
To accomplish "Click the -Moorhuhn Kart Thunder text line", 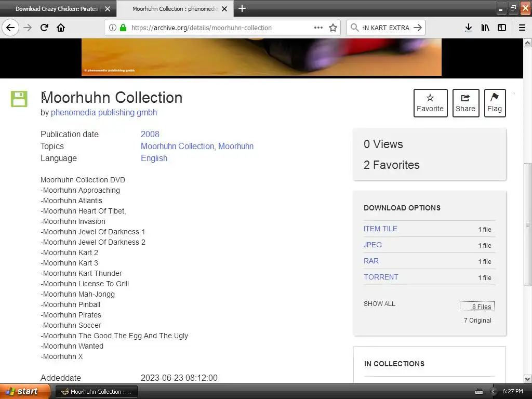I will 82,273.
